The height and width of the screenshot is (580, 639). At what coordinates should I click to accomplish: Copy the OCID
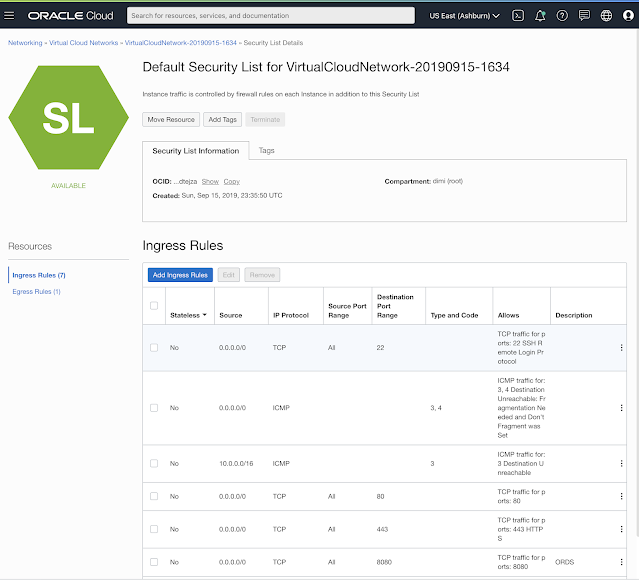tap(231, 181)
